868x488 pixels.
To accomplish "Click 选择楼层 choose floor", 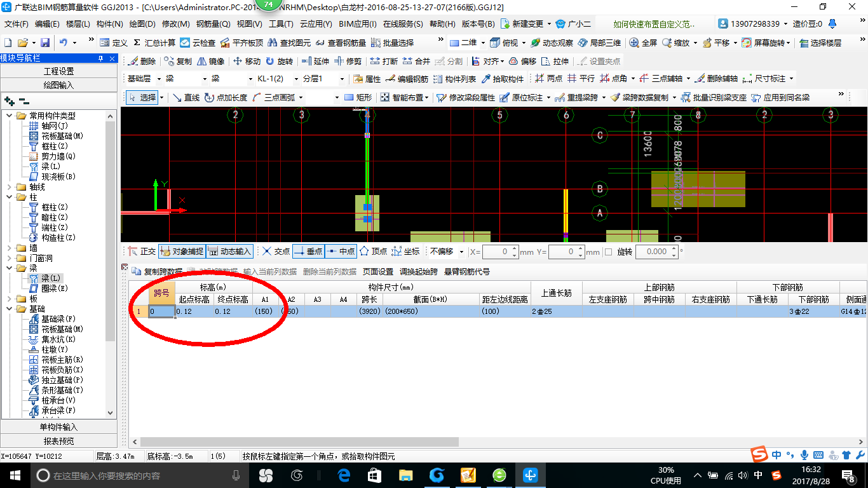I will [x=820, y=43].
